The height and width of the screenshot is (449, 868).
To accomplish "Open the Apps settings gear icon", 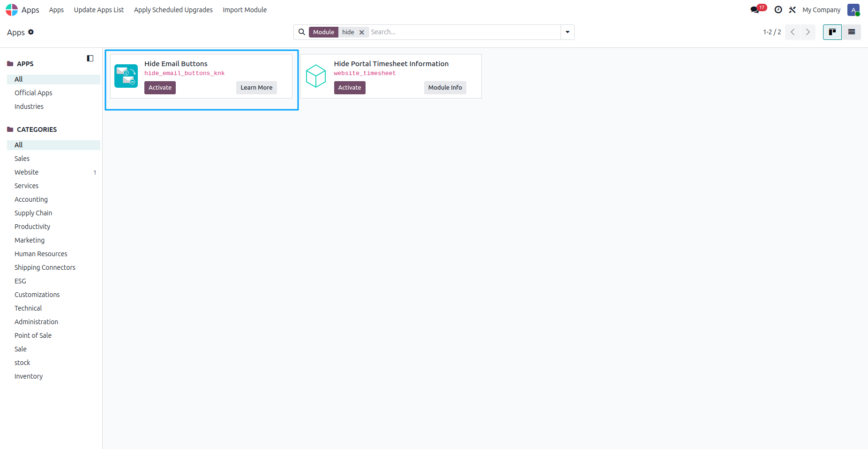I will point(31,32).
